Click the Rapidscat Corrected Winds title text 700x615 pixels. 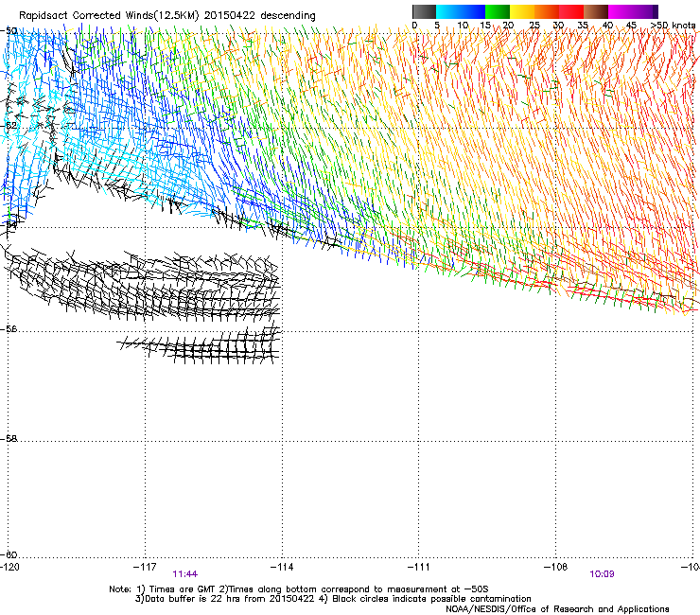(167, 16)
